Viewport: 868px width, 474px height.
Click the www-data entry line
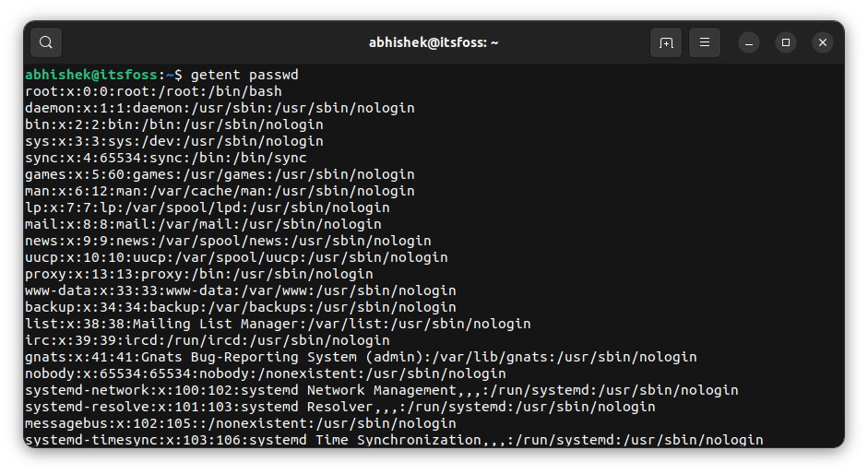coord(241,290)
